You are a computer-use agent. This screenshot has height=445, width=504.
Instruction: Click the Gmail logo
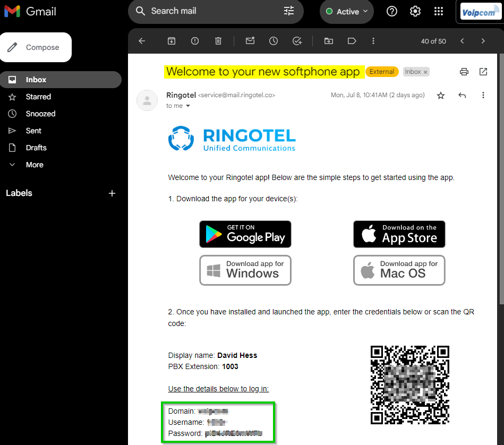pos(30,12)
